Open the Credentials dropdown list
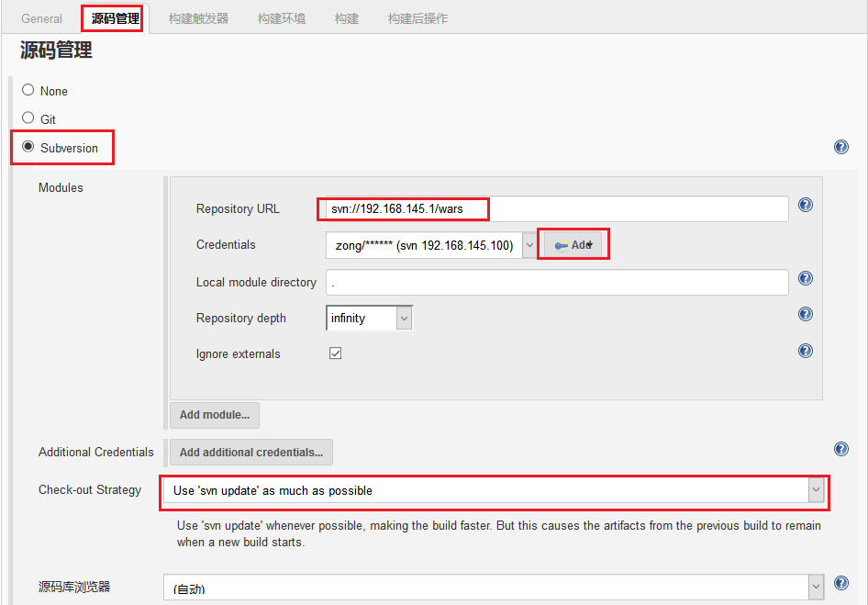This screenshot has width=868, height=605. pos(431,245)
